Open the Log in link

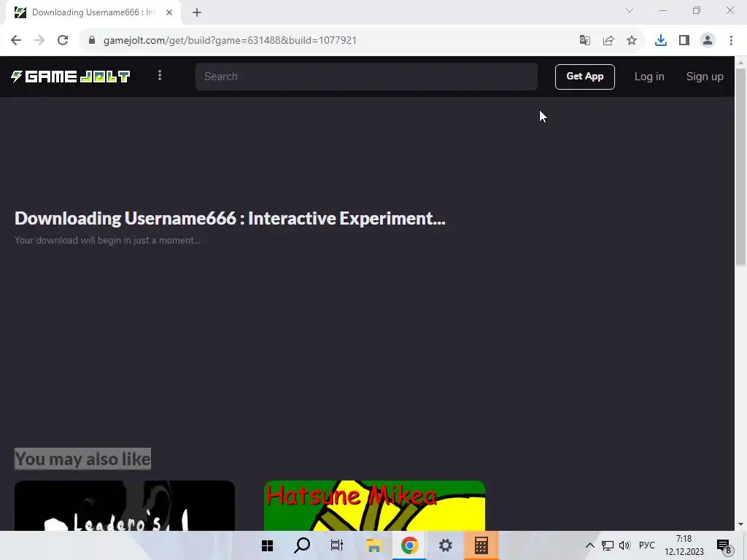(649, 77)
